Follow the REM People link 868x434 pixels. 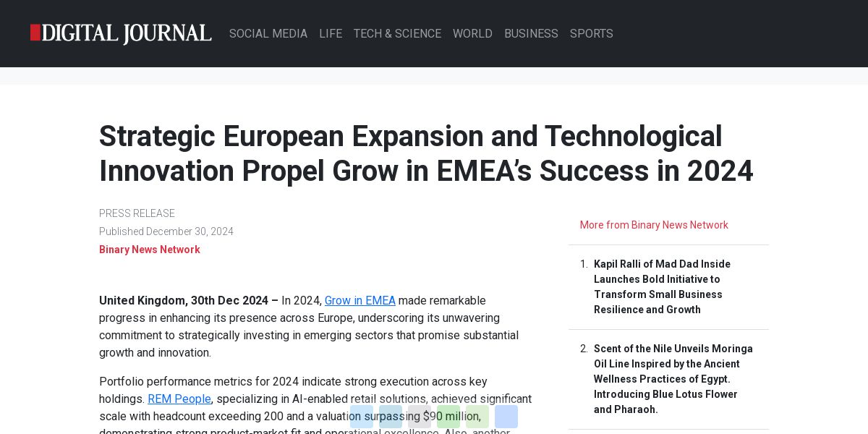click(x=179, y=399)
